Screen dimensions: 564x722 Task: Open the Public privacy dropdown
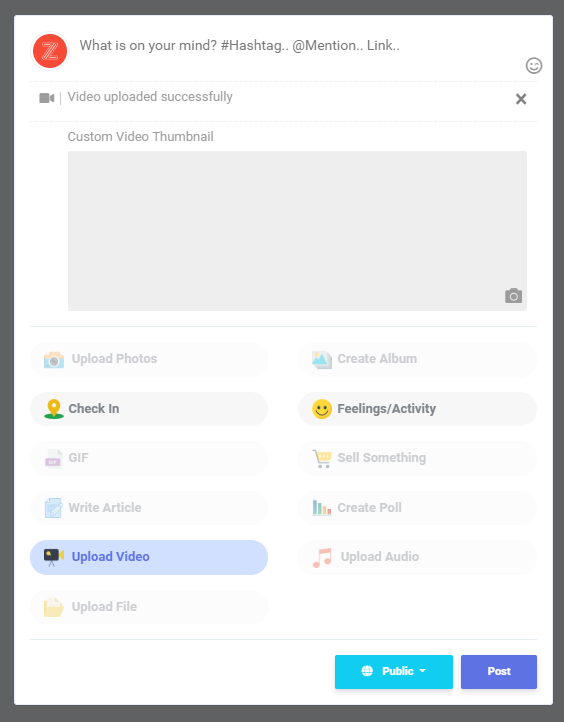[394, 671]
